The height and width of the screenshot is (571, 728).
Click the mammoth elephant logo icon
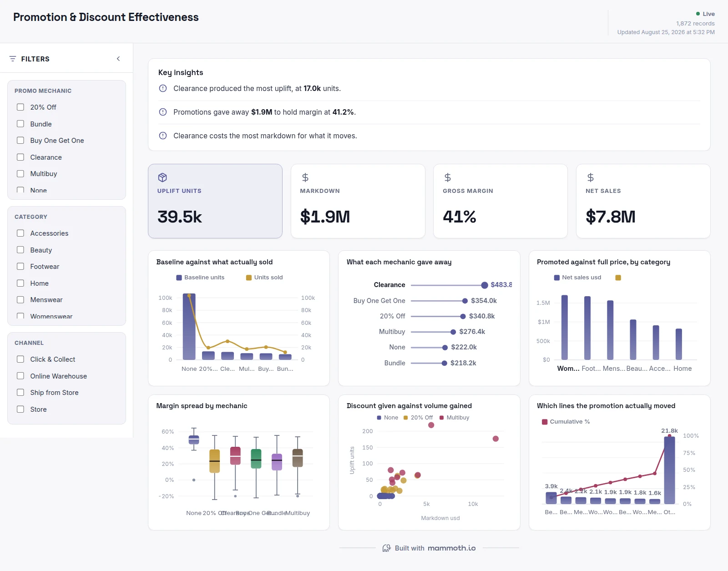click(387, 548)
